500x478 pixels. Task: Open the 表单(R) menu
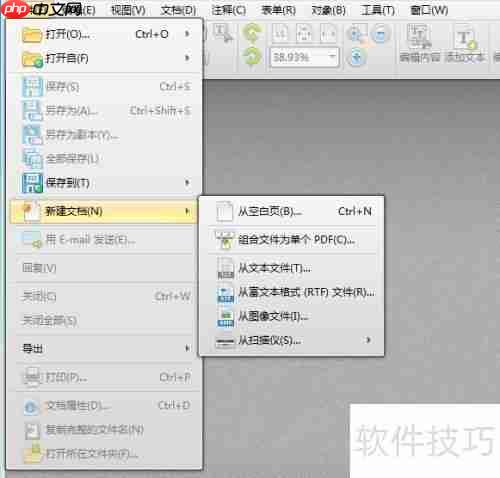click(279, 11)
